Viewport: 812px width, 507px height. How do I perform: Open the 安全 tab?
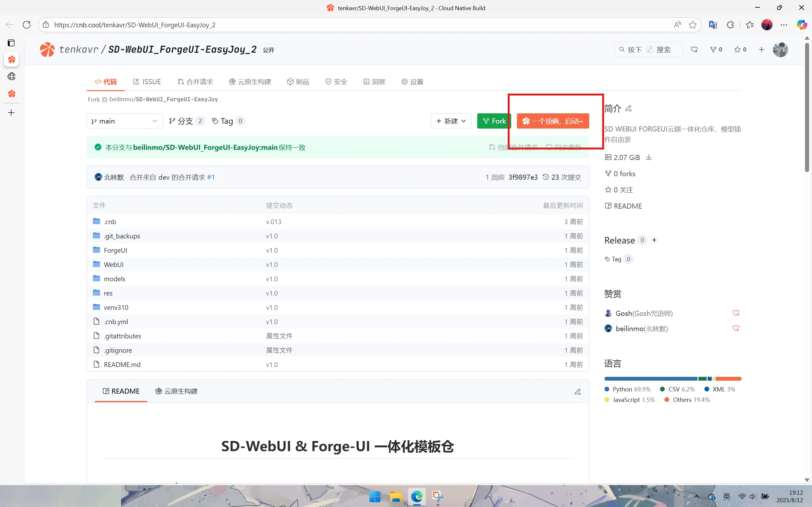point(336,82)
